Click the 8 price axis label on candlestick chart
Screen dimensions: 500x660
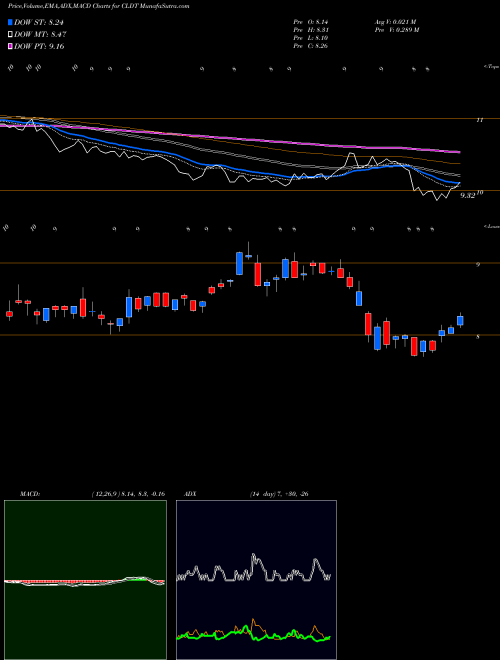click(x=478, y=337)
